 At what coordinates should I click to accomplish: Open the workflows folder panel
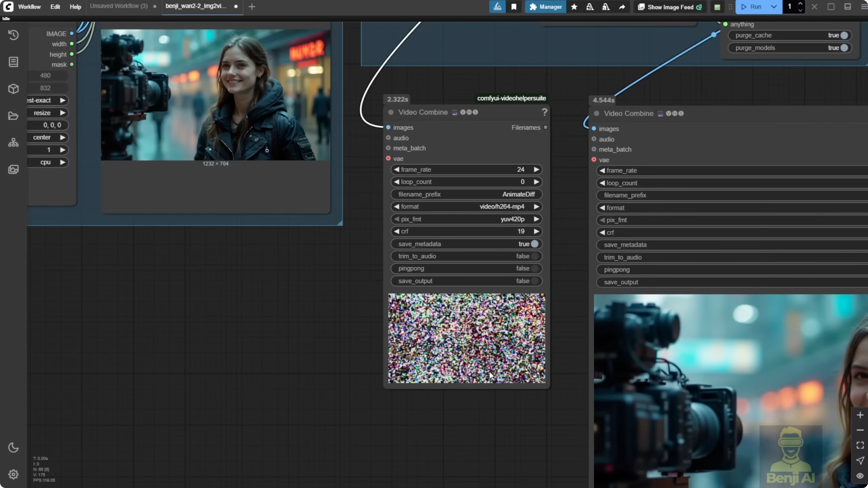(13, 116)
